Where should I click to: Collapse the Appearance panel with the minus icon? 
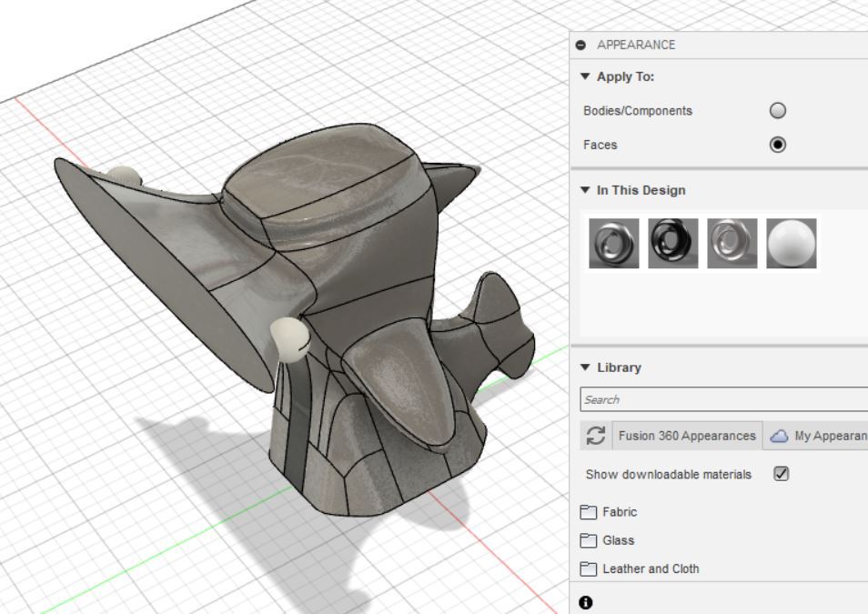580,45
